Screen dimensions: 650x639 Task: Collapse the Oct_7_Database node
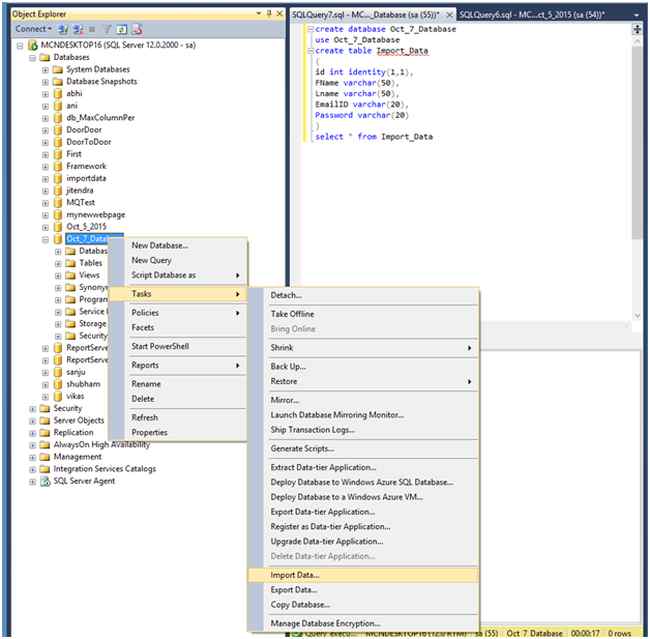coord(45,239)
